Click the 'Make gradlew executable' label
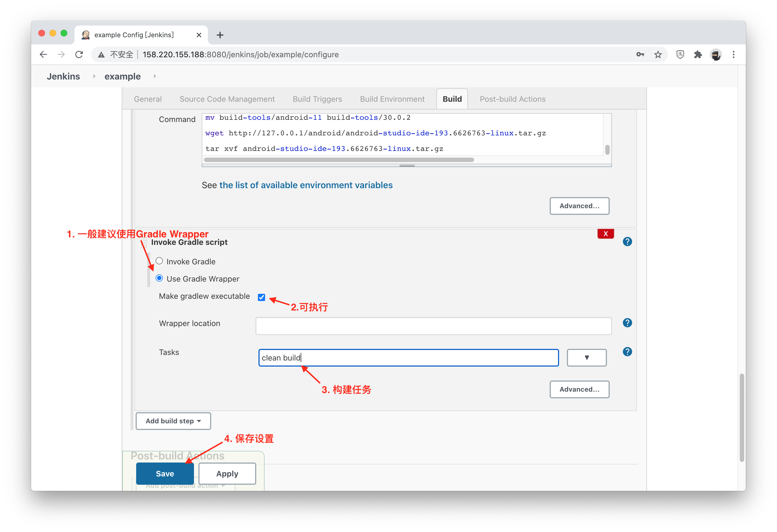The height and width of the screenshot is (532, 777). [204, 296]
